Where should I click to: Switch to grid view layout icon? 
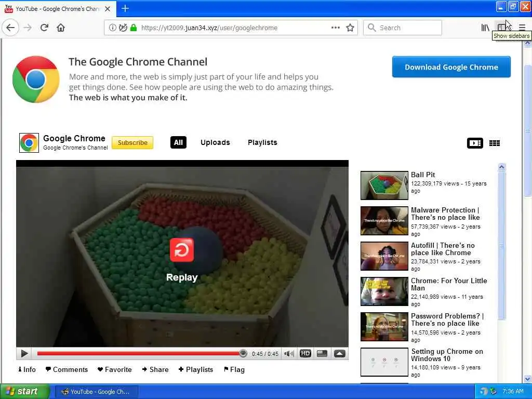point(495,143)
